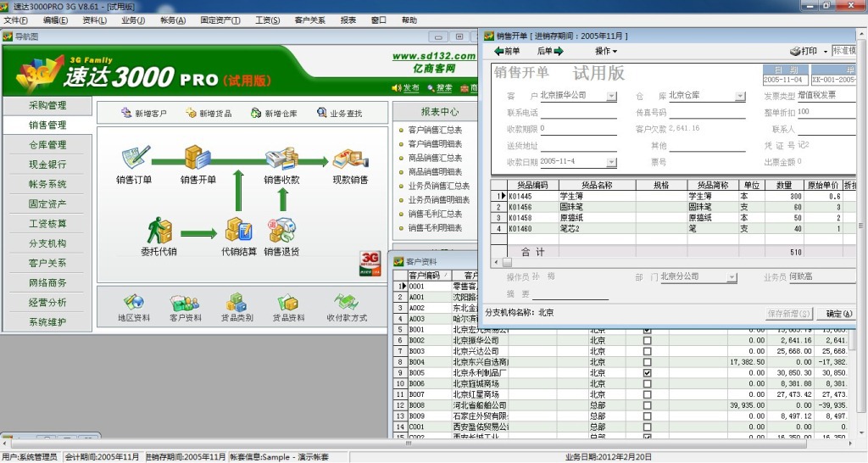Open the 委托代销 consignment icon
This screenshot has height=463, width=868.
[x=159, y=231]
